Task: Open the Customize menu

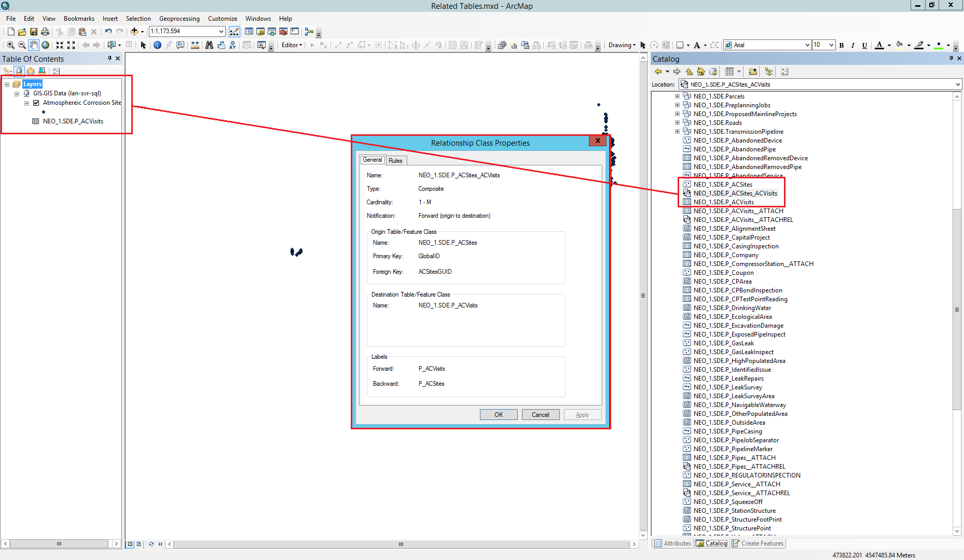Action: point(222,18)
